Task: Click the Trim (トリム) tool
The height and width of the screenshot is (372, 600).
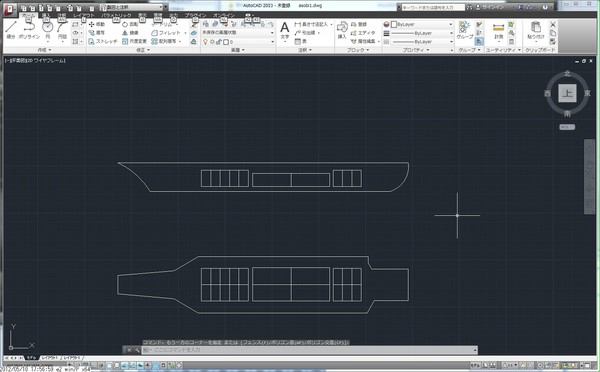Action: coord(163,24)
